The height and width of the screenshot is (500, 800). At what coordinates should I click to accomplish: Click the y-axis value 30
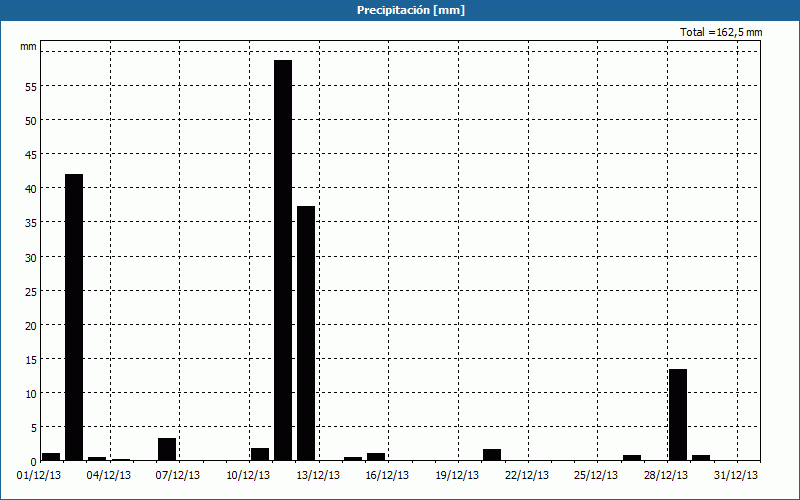(31, 258)
